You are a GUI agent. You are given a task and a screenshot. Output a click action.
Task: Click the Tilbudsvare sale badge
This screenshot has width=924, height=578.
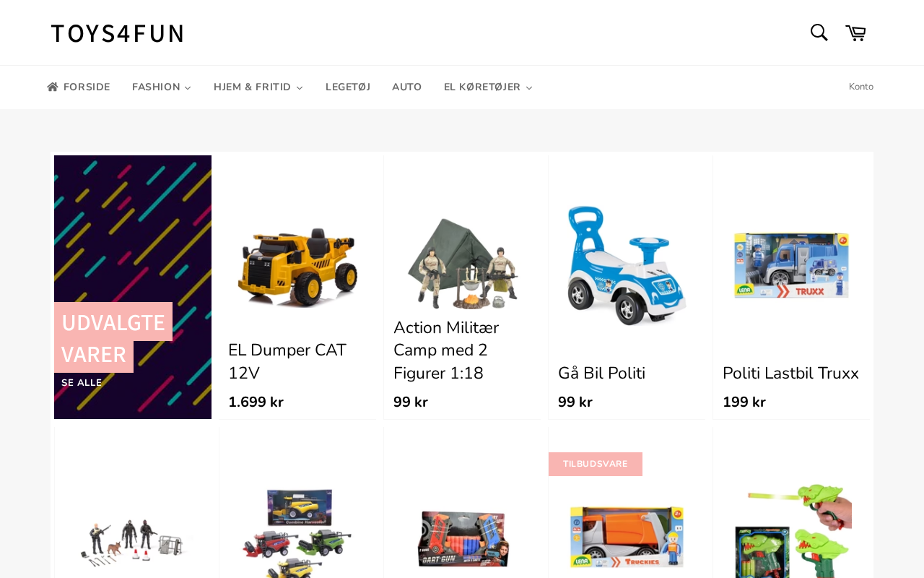coord(596,464)
